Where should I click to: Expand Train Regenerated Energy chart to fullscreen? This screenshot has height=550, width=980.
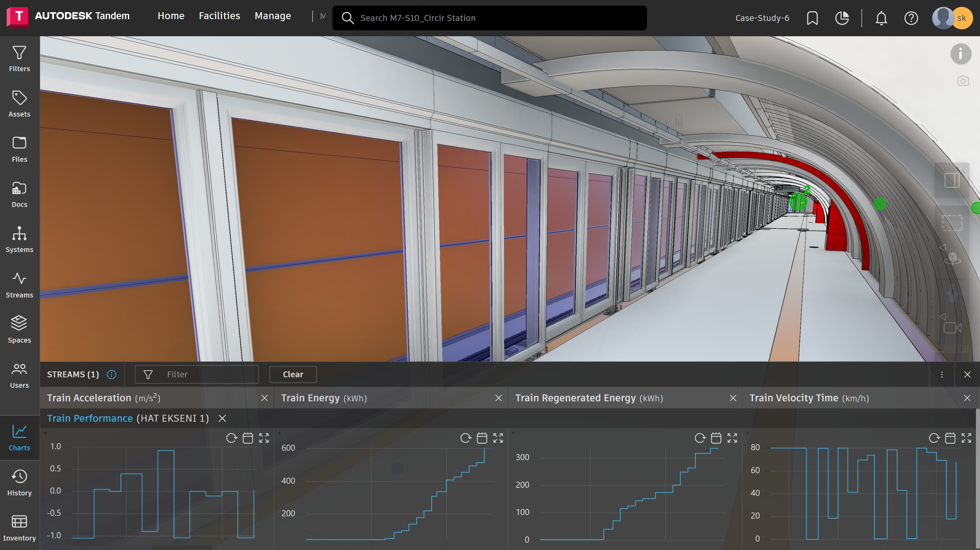coord(732,438)
